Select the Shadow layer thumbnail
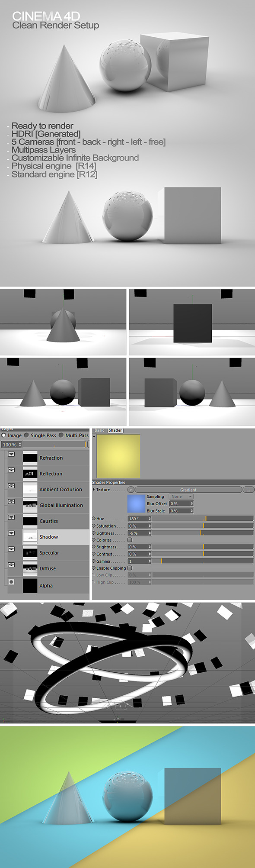Image resolution: width=255 pixels, height=868 pixels. (30, 537)
